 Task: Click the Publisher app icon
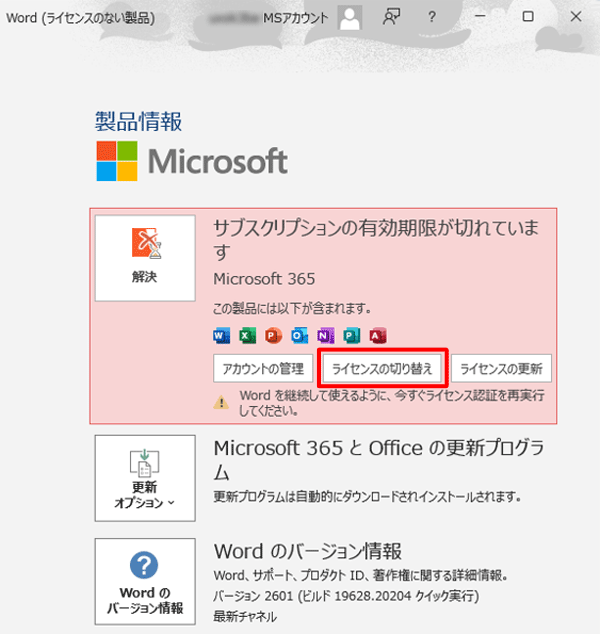click(351, 335)
